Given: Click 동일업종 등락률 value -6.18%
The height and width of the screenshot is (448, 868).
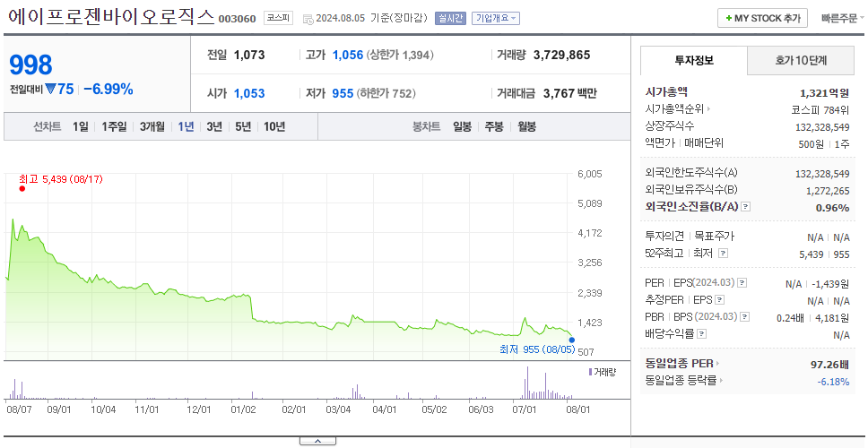Looking at the screenshot, I should point(833,381).
